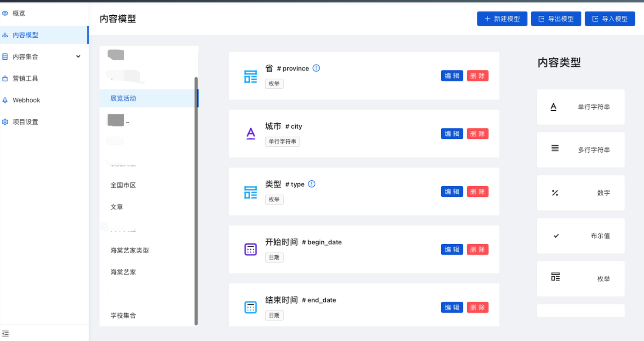
Task: Click the info icon next to province
Action: pos(316,68)
